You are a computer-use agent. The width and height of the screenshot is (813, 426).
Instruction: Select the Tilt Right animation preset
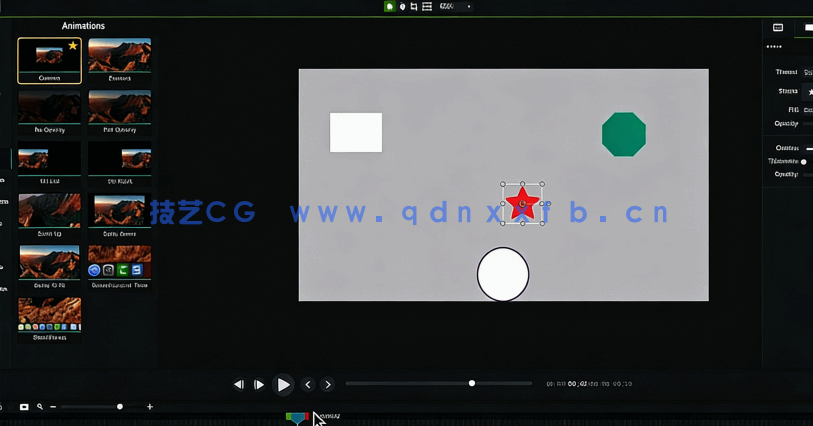click(x=120, y=164)
